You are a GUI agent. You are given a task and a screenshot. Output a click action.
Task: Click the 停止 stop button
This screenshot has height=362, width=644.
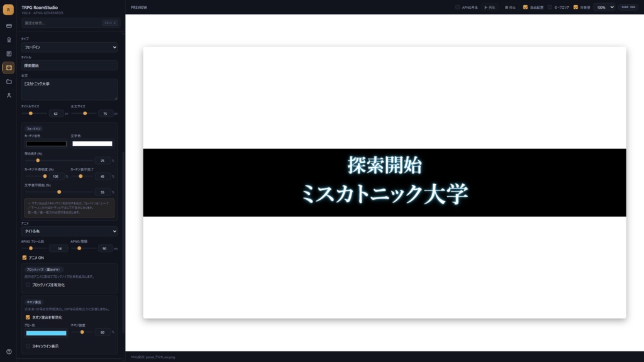510,8
